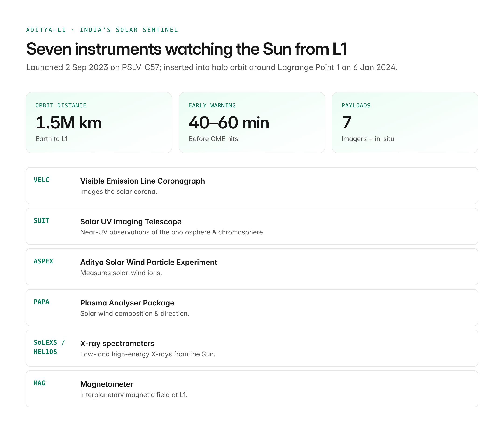
Task: Click the 'Imagers + in-situ' caption
Action: coord(368,139)
